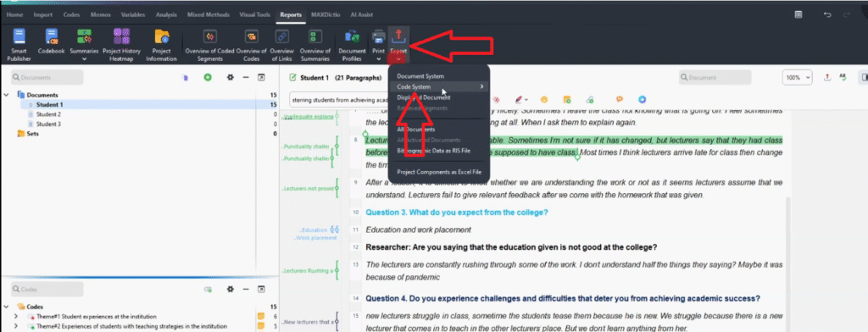The image size is (868, 332).
Task: Select the Student 2 document
Action: click(x=48, y=114)
